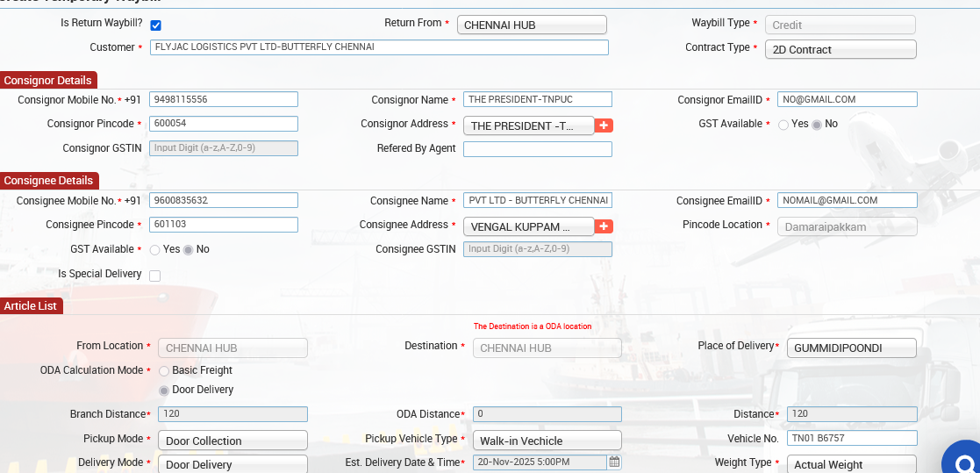Click the Consignor Details section header
The width and height of the screenshot is (980, 473).
47,80
